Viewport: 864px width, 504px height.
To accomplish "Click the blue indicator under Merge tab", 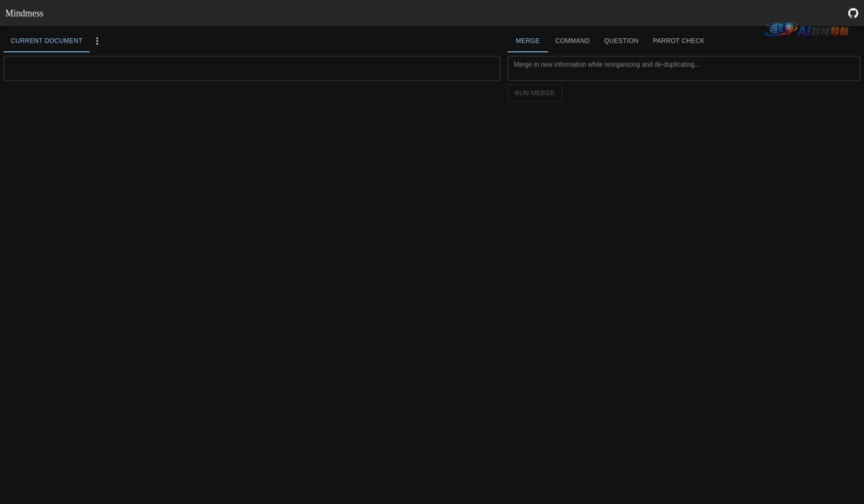I will click(527, 52).
